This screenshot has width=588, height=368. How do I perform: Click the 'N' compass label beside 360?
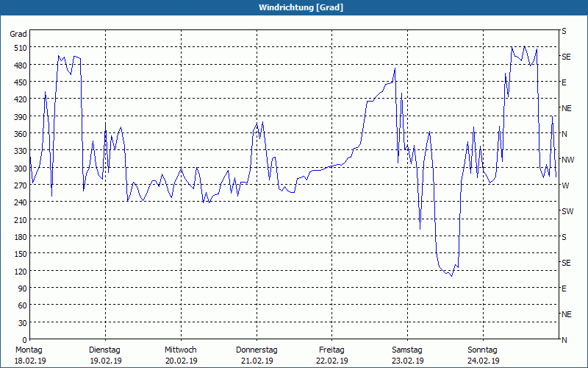(x=564, y=134)
